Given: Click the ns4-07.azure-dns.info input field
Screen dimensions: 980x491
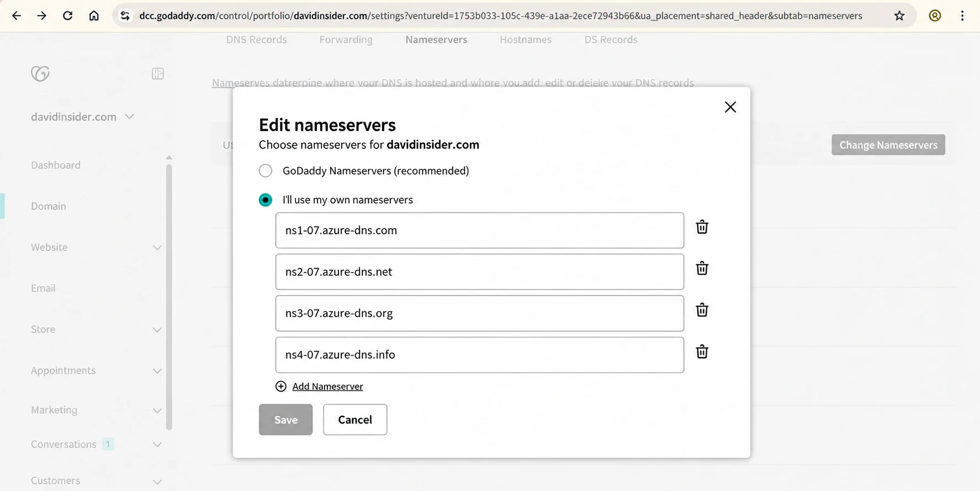Looking at the screenshot, I should [479, 354].
